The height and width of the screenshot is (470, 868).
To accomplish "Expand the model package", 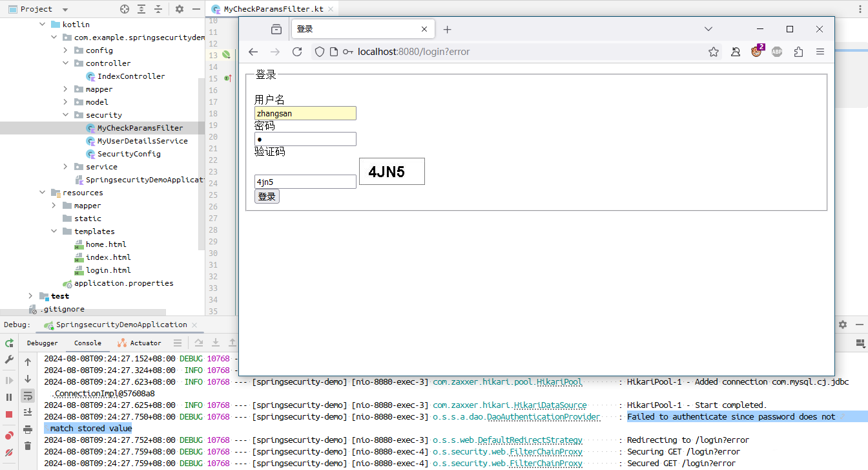I will (65, 102).
